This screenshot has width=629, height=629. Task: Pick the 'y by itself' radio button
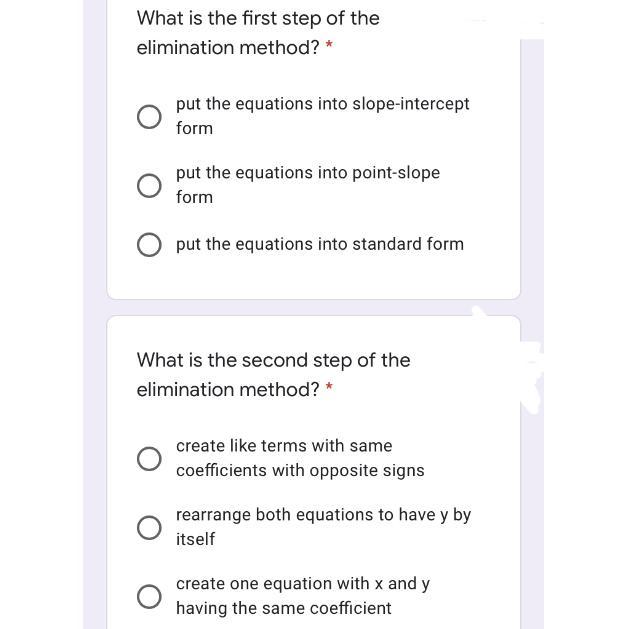tap(149, 528)
